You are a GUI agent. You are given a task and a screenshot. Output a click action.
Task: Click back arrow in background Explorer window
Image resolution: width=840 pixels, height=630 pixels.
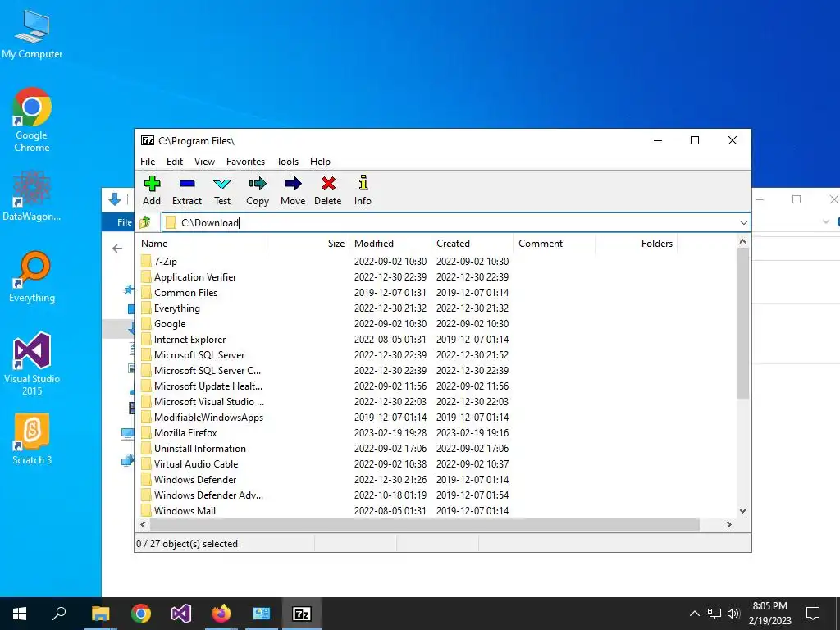click(117, 249)
